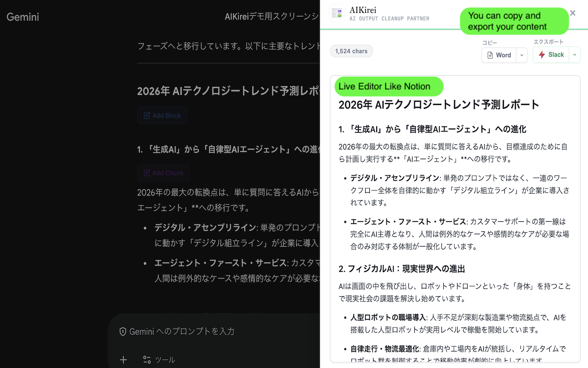588x368 pixels.
Task: Click the Slack lightning bolt icon
Action: click(542, 55)
